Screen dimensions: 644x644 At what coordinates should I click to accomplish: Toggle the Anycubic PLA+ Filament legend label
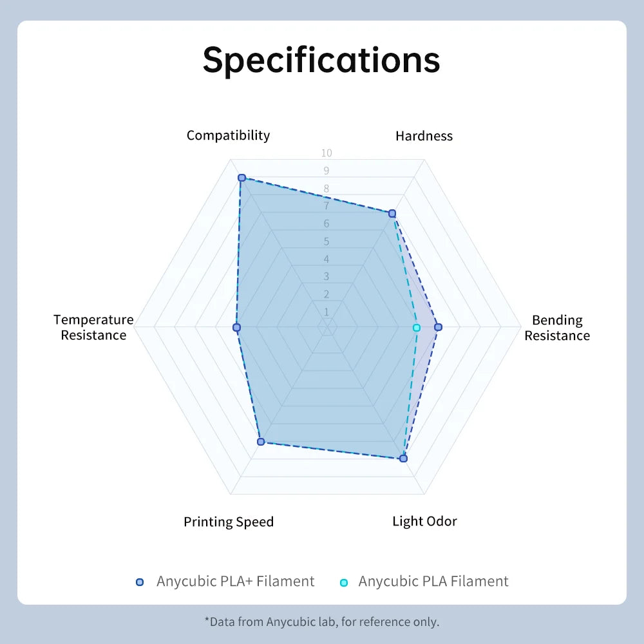(235, 582)
